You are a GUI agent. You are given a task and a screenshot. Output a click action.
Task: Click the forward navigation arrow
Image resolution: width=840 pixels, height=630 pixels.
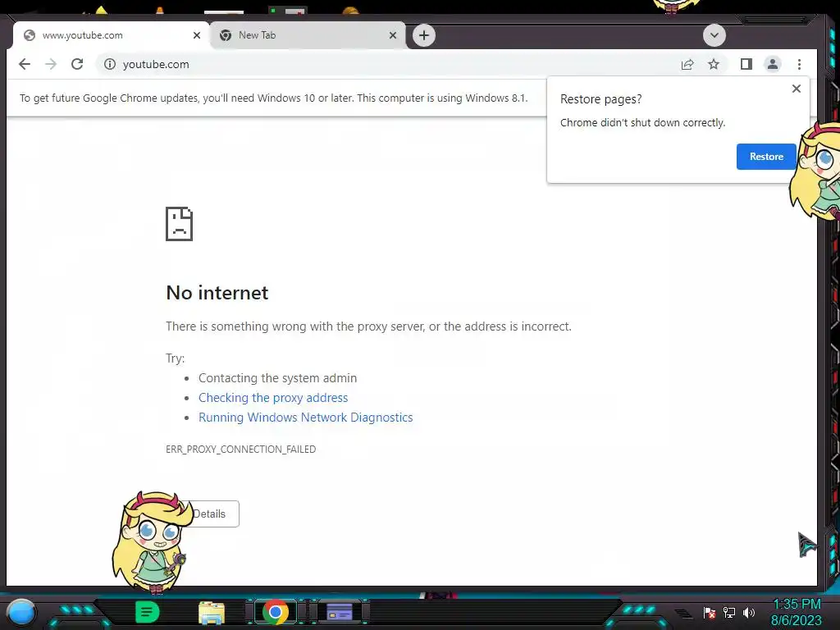(51, 64)
